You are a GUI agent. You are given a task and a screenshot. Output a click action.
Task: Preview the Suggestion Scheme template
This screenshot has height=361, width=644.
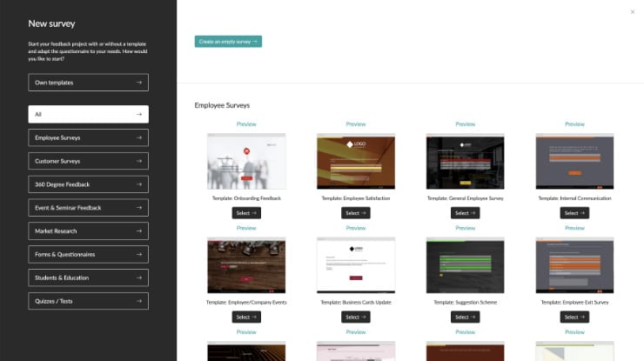click(x=466, y=228)
